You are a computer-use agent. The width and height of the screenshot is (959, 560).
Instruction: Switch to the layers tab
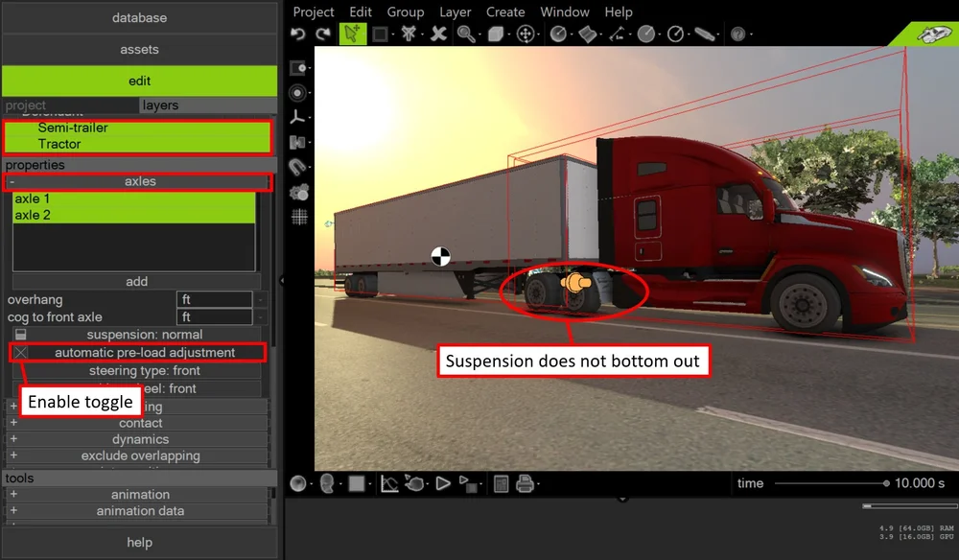click(208, 105)
